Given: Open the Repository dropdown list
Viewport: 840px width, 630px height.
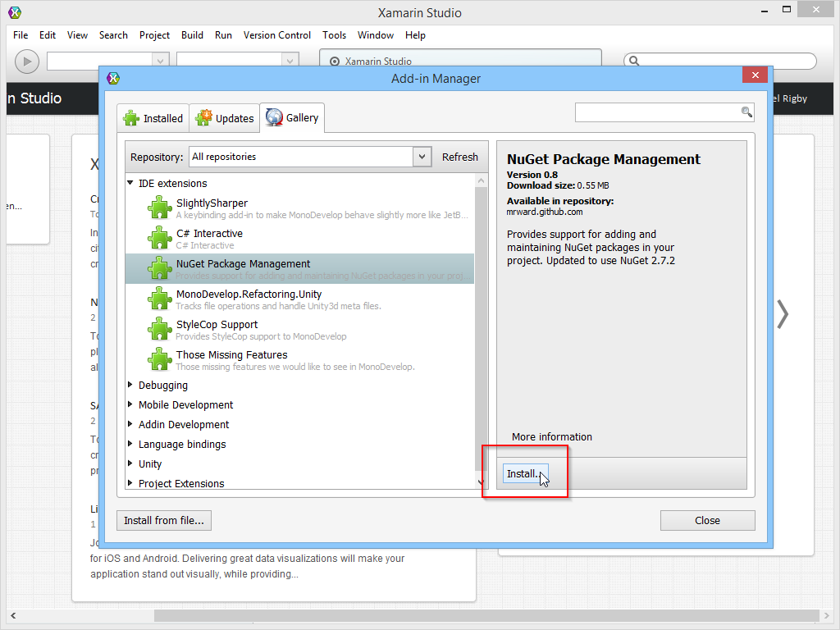Looking at the screenshot, I should (422, 157).
